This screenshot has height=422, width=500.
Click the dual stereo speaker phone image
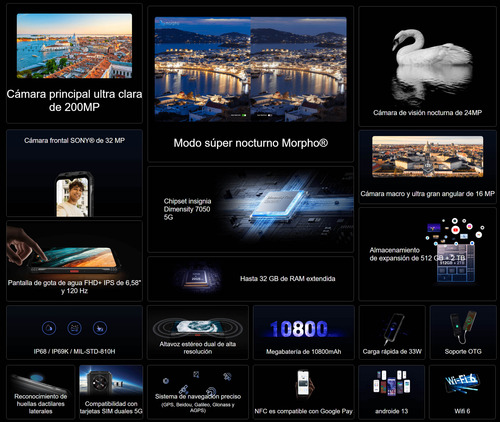(197, 328)
